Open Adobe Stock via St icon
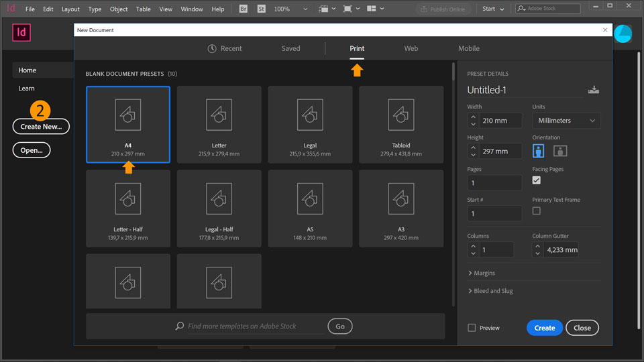 (x=261, y=9)
